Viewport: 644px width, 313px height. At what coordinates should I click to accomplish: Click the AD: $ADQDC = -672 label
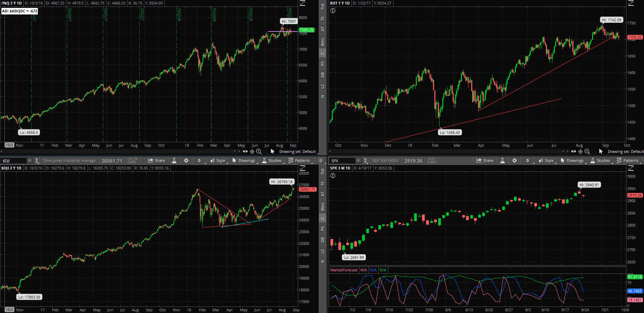tap(20, 11)
